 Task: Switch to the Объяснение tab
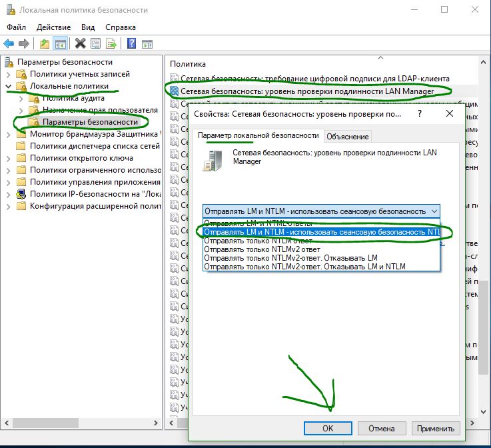348,137
